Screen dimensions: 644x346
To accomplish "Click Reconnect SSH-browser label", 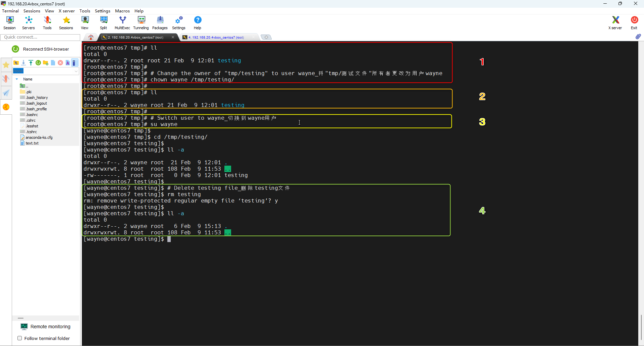I will click(x=46, y=49).
